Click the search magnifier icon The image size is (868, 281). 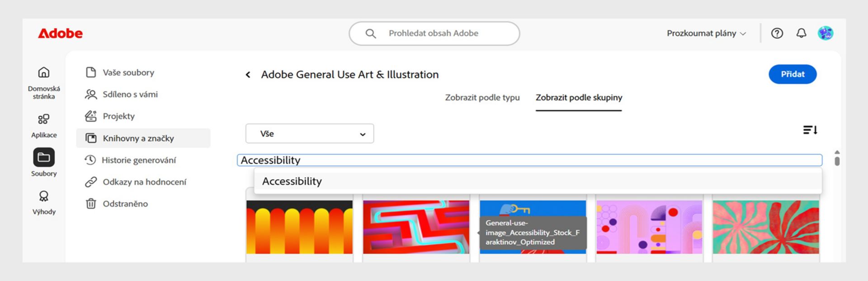(371, 33)
